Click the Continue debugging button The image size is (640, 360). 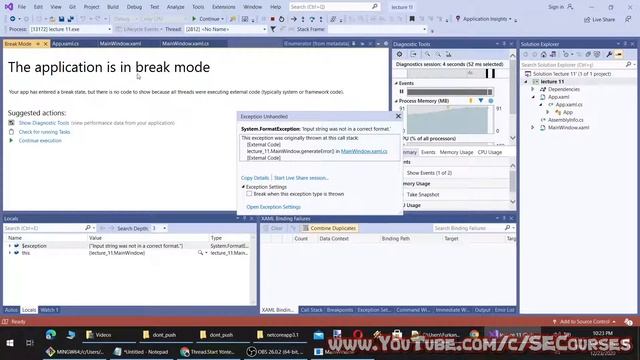tap(206, 19)
